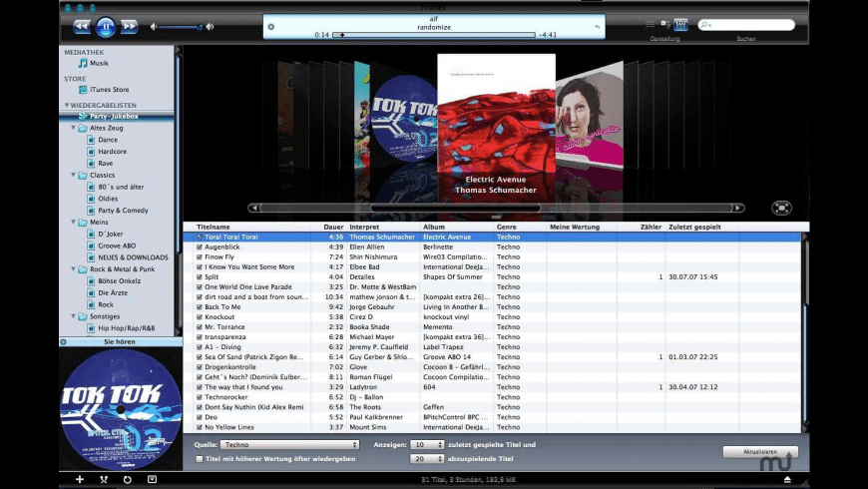This screenshot has height=489, width=868.
Task: Collapse the WIEDERGABELISTEN section
Action: pos(67,105)
